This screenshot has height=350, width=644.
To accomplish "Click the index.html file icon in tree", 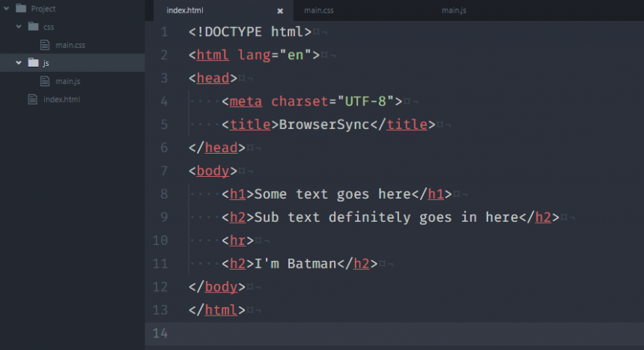I will [x=32, y=99].
